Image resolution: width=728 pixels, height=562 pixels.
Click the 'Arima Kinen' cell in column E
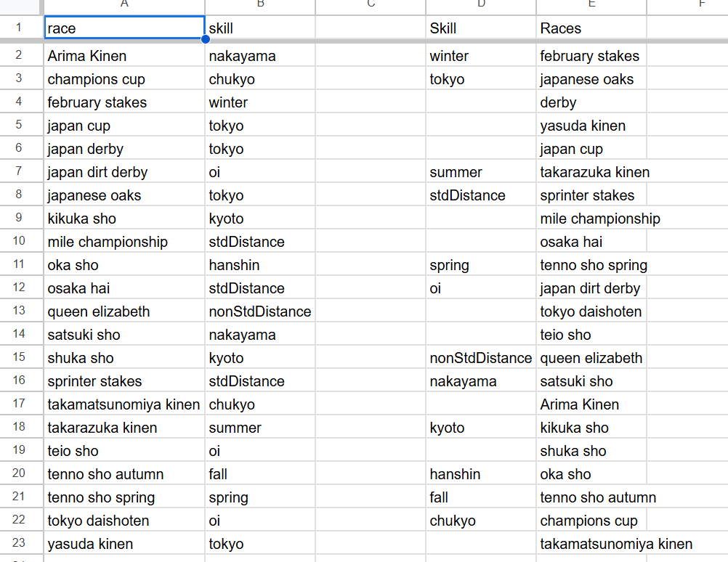pos(591,404)
